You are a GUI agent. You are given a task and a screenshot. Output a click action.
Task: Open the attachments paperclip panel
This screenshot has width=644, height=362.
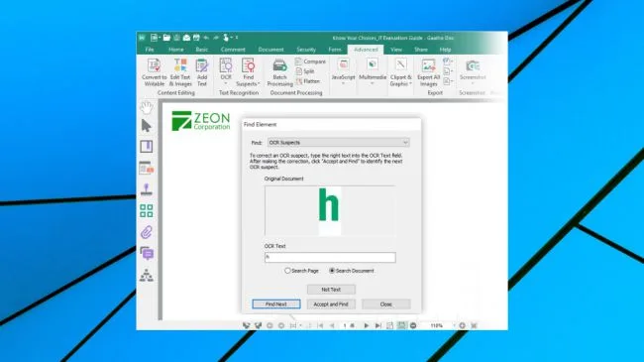147,232
